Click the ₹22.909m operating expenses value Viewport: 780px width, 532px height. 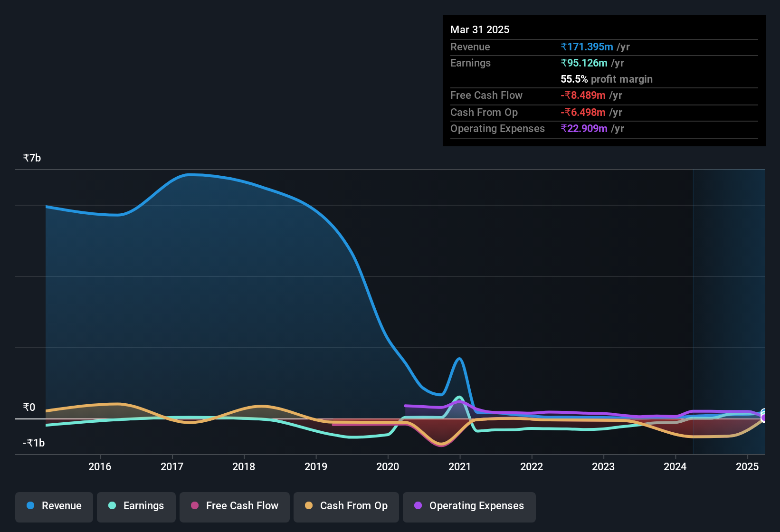coord(584,128)
